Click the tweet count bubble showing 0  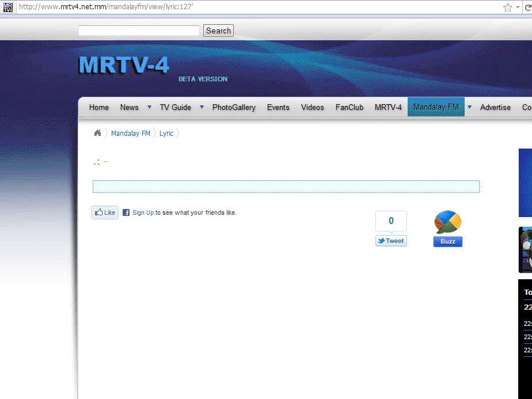click(391, 221)
